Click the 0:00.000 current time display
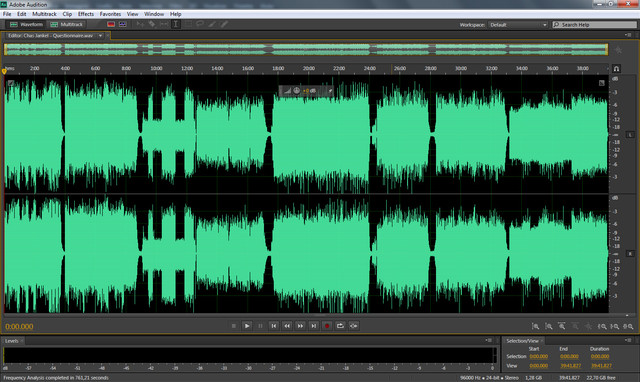 pyautogui.click(x=19, y=326)
